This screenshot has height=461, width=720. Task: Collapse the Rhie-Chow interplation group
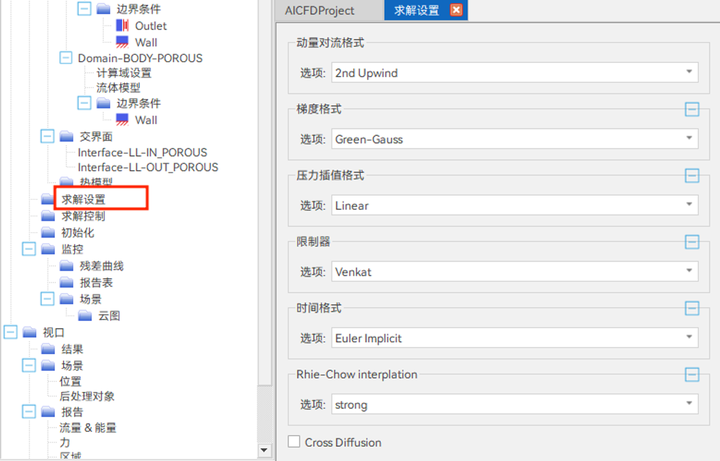tap(692, 374)
